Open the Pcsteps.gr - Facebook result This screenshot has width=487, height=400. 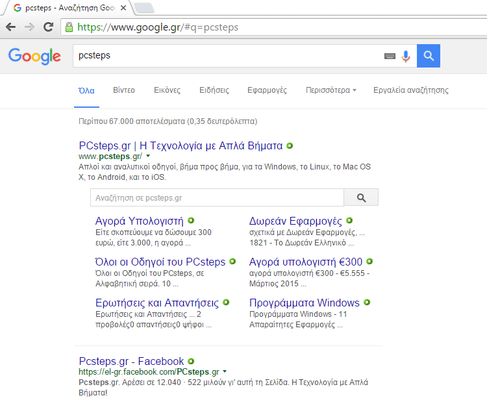click(131, 361)
